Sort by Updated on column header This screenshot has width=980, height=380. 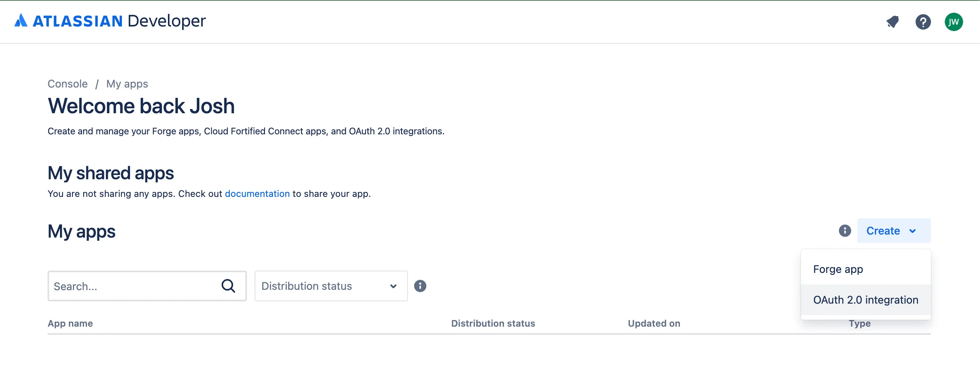click(654, 324)
